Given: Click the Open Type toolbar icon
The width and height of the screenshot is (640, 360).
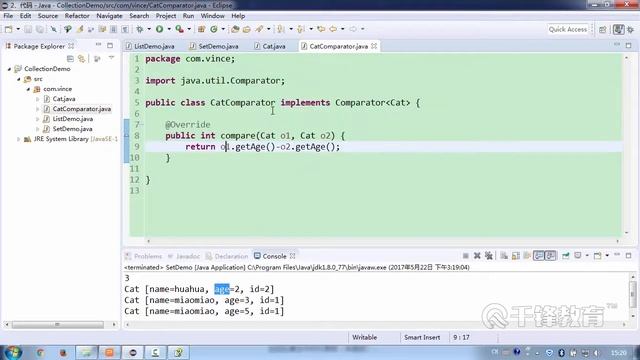Looking at the screenshot, I should (x=235, y=29).
